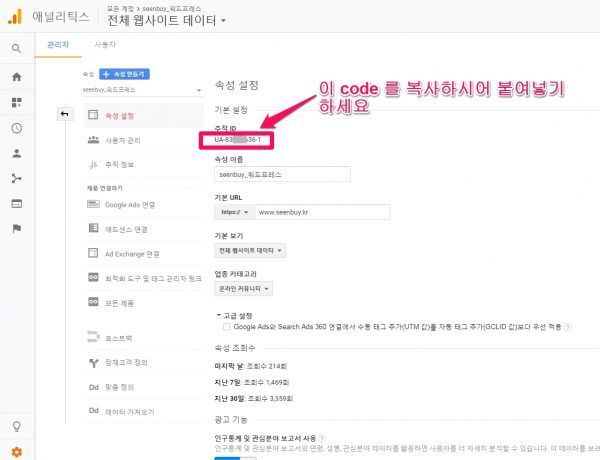Click the 모든 제품 icon
Image resolution: width=600 pixels, height=460 pixels.
click(x=93, y=302)
